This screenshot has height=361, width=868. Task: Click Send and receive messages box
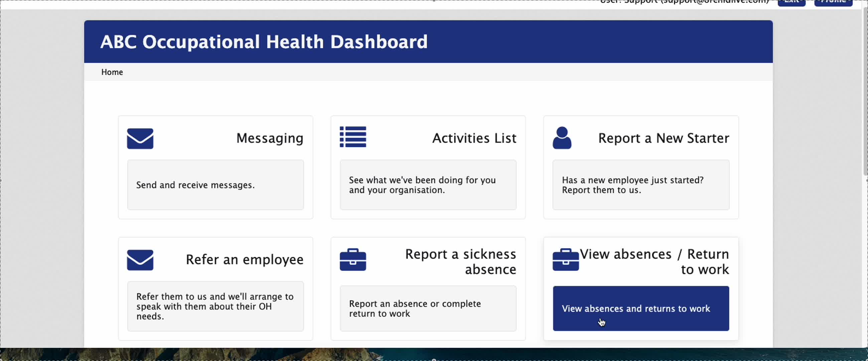click(x=215, y=185)
